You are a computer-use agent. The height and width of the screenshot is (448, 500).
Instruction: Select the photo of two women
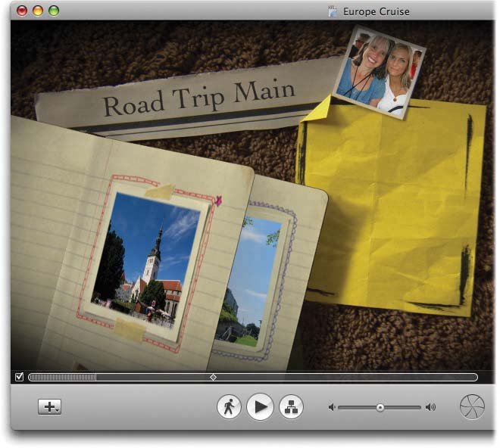379,73
